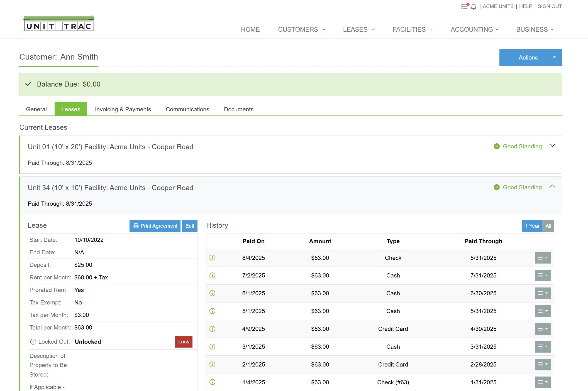The image size is (588, 391).
Task: Select the Check (#63) type cell
Action: [393, 382]
